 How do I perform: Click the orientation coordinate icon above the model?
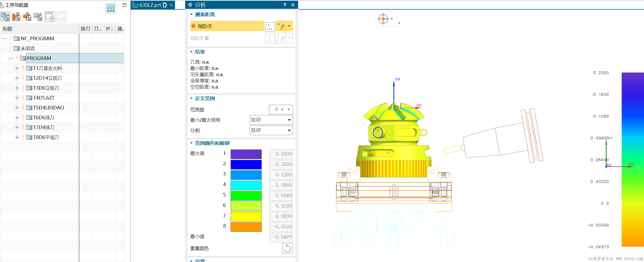point(383,18)
